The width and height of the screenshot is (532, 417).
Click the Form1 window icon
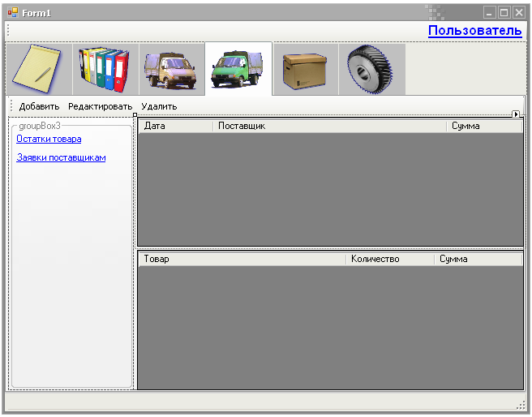13,13
